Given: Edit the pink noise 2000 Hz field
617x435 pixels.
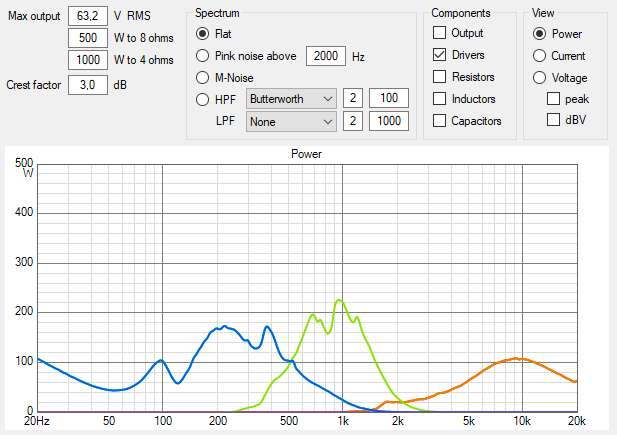Looking at the screenshot, I should point(326,56).
